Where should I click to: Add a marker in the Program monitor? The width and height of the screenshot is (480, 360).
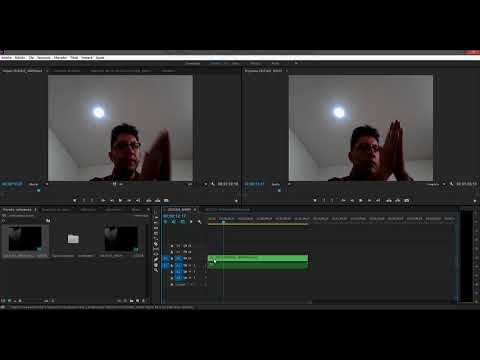pos(315,201)
